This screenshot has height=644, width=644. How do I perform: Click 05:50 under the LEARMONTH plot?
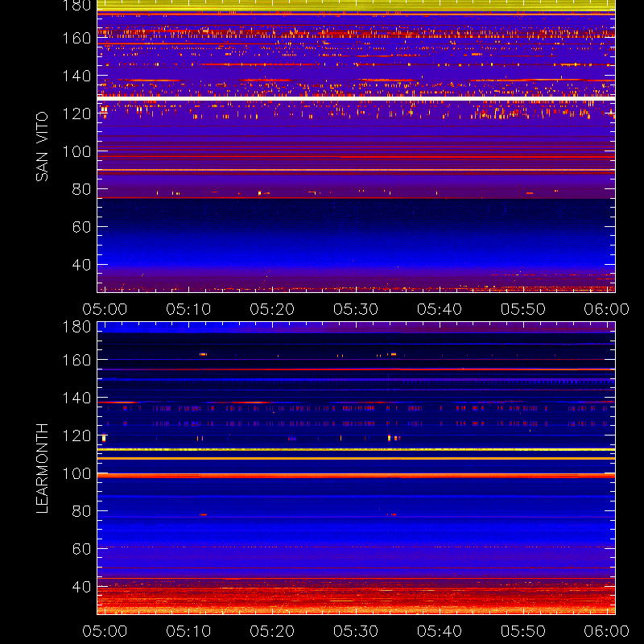click(x=522, y=631)
